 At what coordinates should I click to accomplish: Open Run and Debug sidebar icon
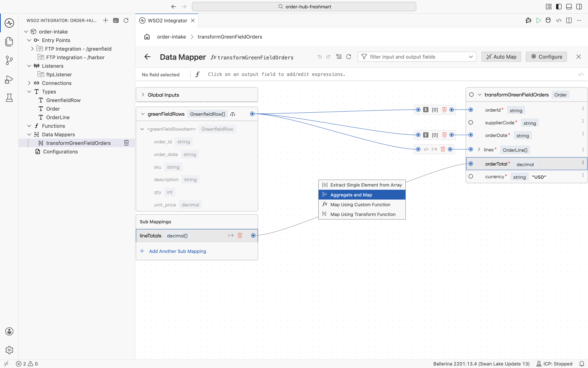[x=9, y=79]
